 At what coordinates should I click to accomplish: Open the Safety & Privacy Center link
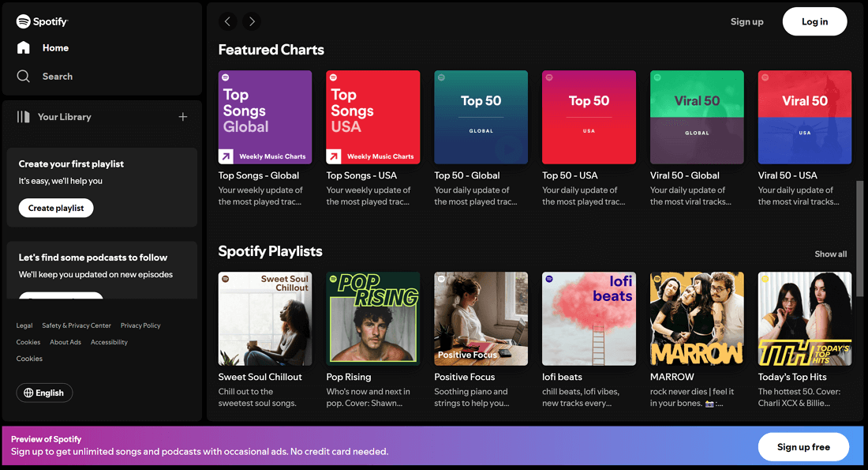(x=77, y=325)
